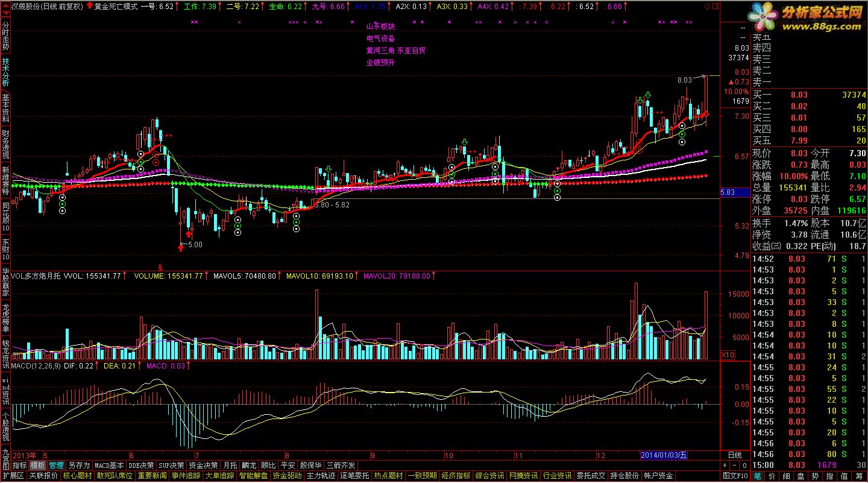Open the 敢死队席位 tab
868x483 pixels.
click(x=115, y=476)
